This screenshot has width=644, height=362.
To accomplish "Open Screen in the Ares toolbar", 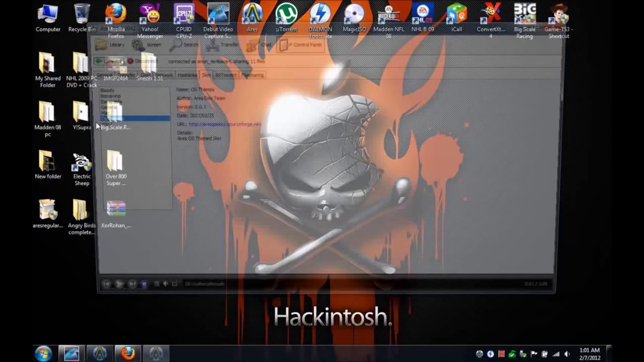I will tap(146, 45).
